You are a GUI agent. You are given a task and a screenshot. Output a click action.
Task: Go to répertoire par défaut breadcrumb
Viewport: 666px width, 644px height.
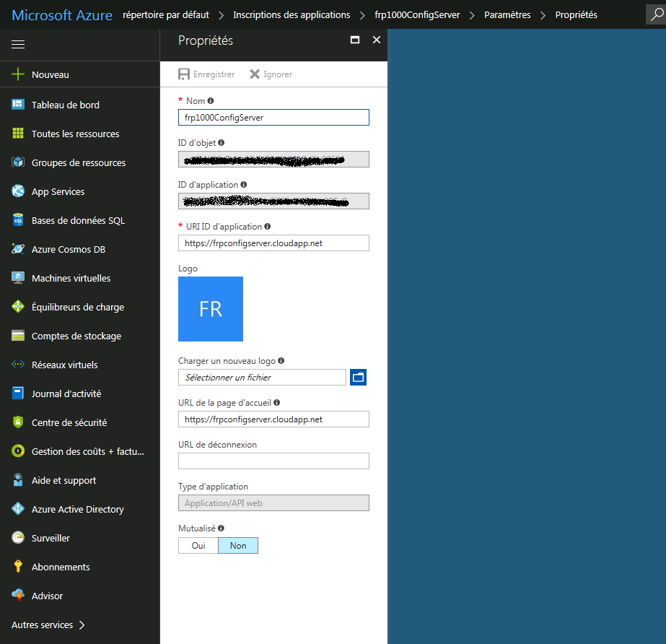coord(166,15)
